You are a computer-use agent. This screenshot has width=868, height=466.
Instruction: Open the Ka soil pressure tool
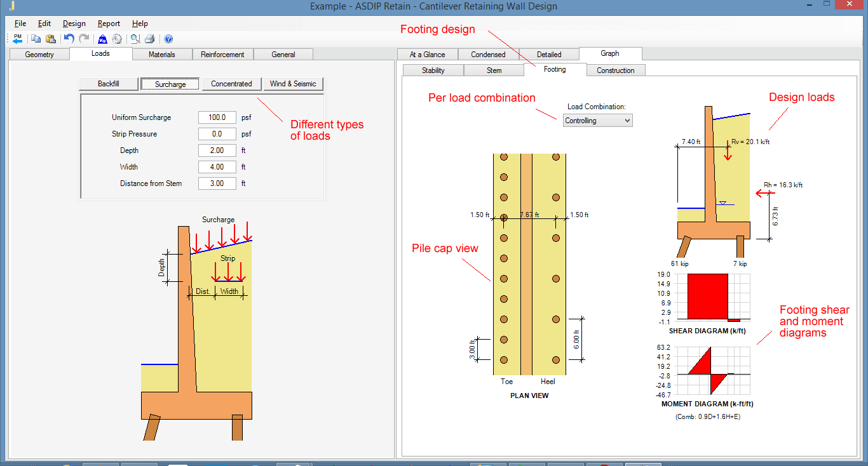[102, 38]
